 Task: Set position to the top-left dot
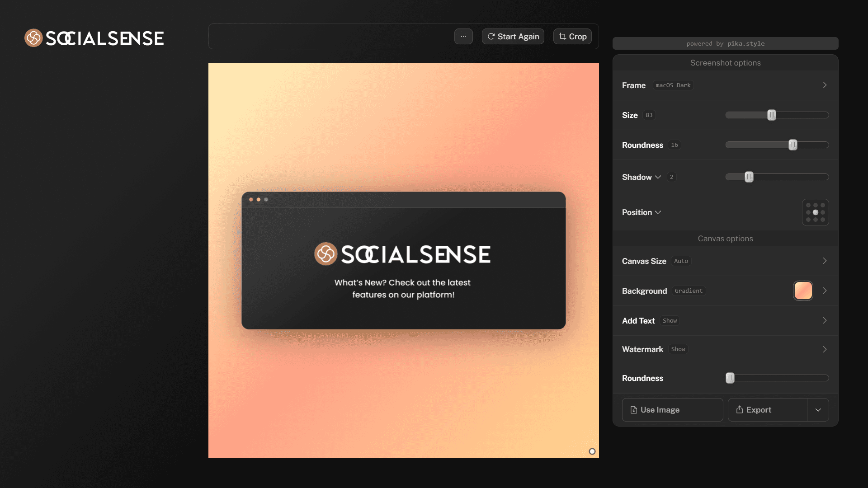[808, 205]
